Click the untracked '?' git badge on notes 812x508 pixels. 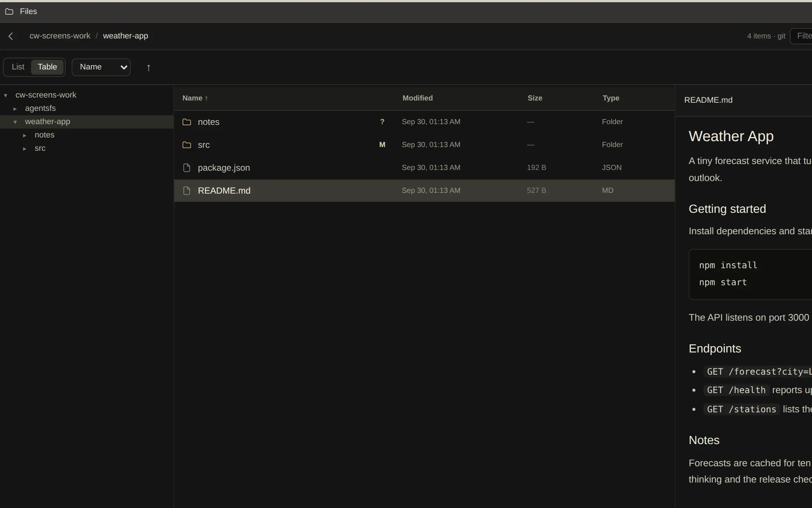pos(382,122)
